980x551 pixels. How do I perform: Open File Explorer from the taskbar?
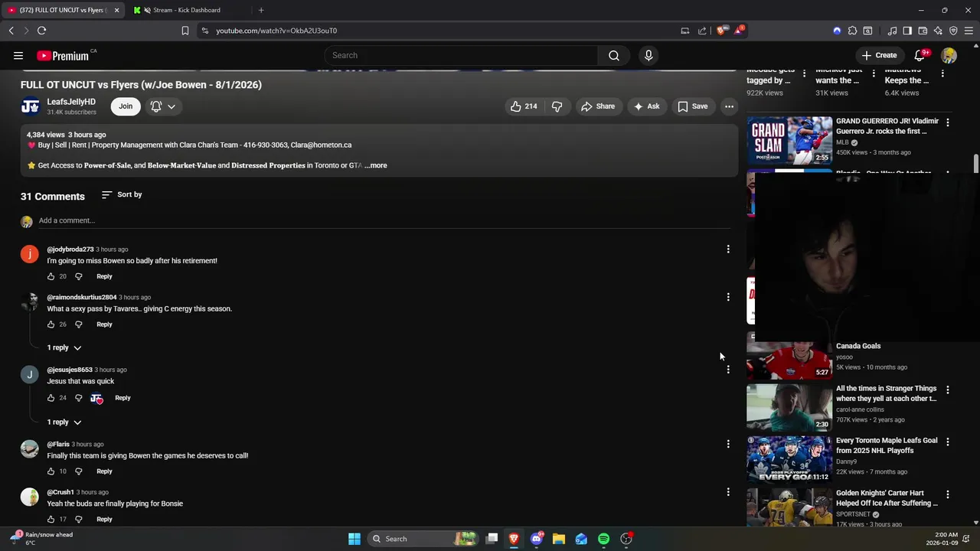[x=559, y=539]
